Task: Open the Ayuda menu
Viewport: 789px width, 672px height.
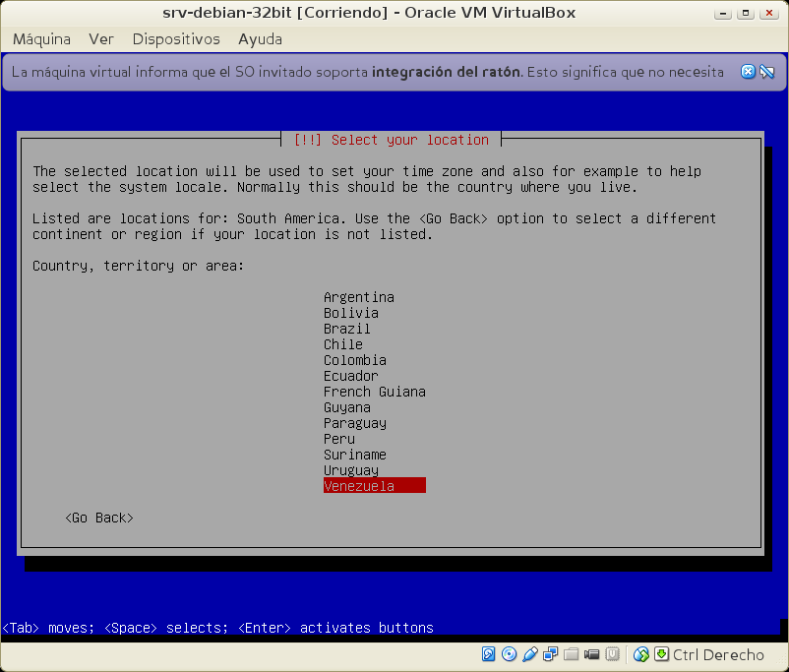Action: pyautogui.click(x=260, y=39)
